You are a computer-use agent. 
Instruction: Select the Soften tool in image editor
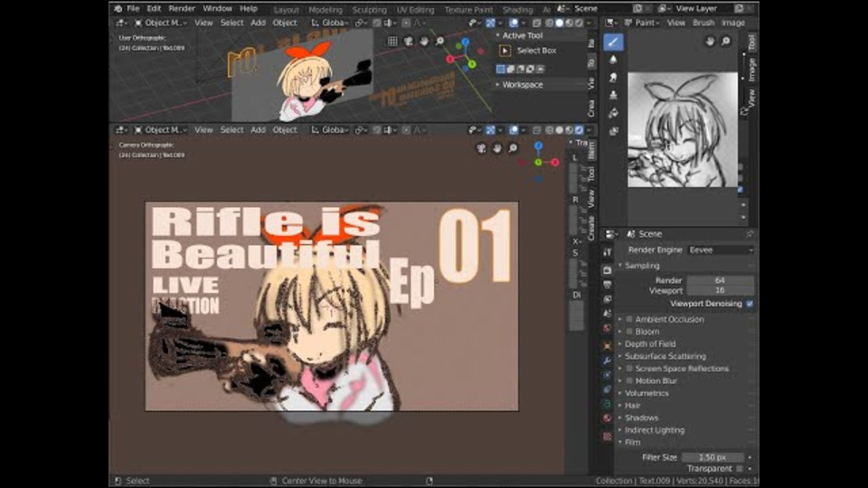[x=613, y=60]
